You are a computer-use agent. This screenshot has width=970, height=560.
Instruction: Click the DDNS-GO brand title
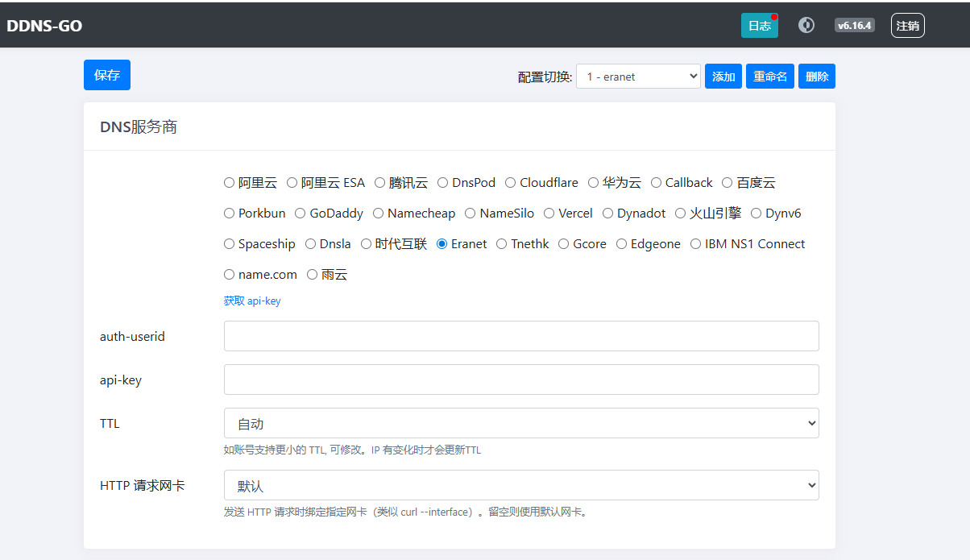(44, 26)
